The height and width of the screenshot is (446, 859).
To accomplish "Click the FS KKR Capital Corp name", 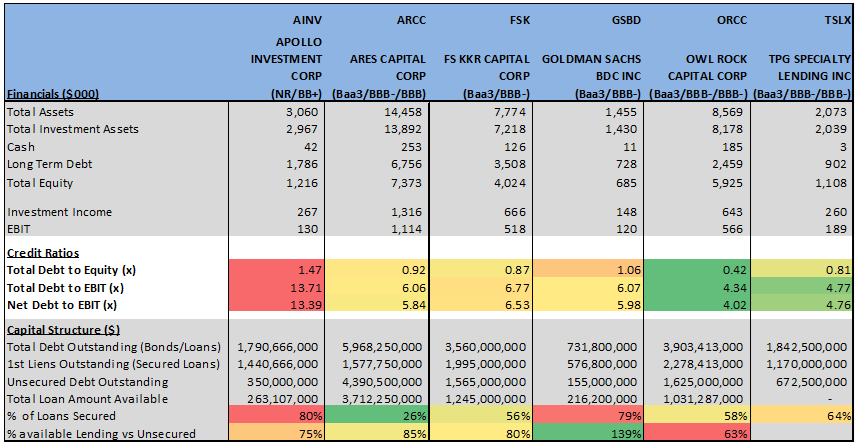I will (x=487, y=67).
